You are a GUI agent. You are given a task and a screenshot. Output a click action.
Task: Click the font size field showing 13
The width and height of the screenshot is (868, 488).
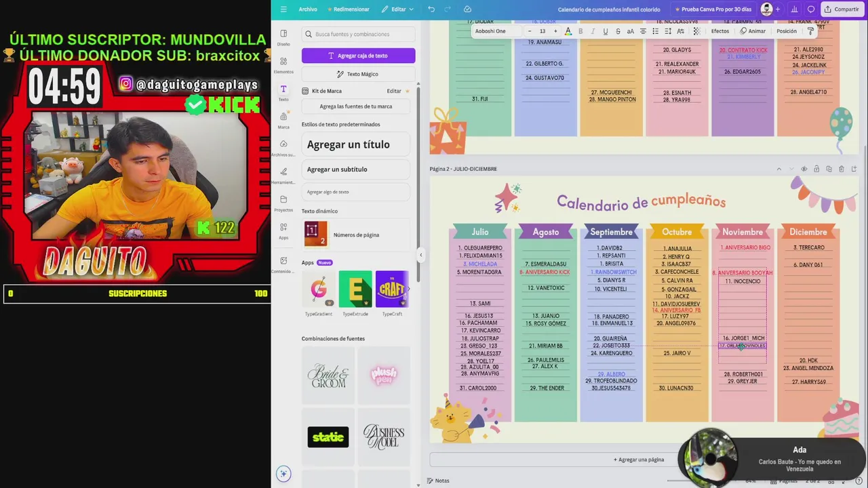[x=542, y=31]
